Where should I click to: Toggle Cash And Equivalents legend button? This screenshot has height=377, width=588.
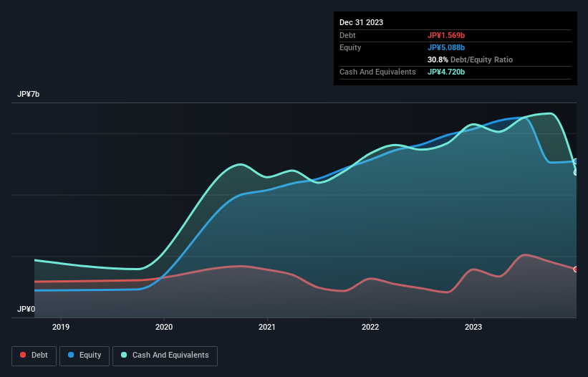165,355
